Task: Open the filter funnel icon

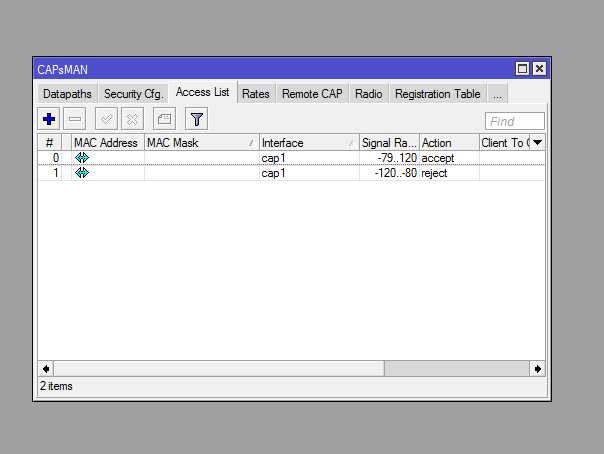Action: [x=196, y=119]
